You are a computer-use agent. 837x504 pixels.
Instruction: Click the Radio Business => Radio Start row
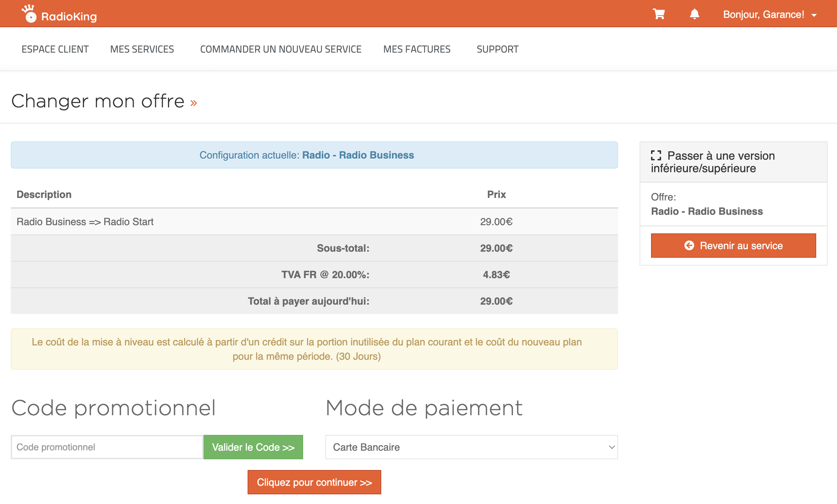314,222
